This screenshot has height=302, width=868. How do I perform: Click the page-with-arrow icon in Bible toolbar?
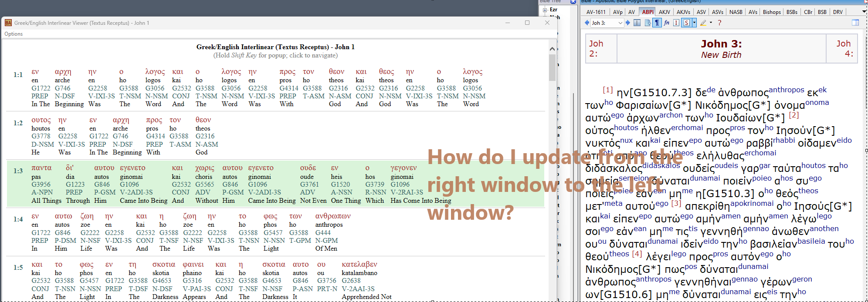[648, 23]
